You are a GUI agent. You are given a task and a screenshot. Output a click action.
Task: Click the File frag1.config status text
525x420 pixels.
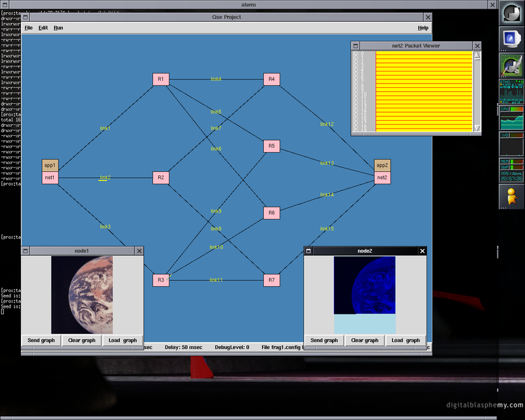click(281, 347)
